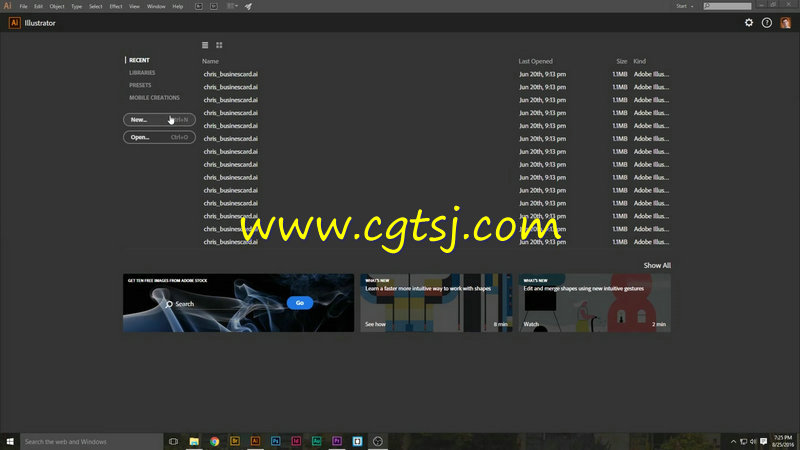This screenshot has height=450, width=800.
Task: Click Search the web and Windows box
Action: click(x=92, y=441)
